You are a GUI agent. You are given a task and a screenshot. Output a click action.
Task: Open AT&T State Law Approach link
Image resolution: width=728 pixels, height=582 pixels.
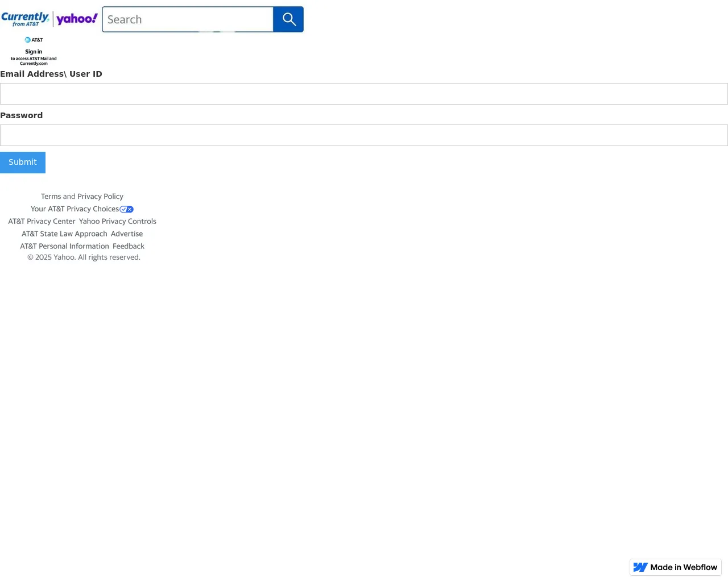click(x=64, y=234)
